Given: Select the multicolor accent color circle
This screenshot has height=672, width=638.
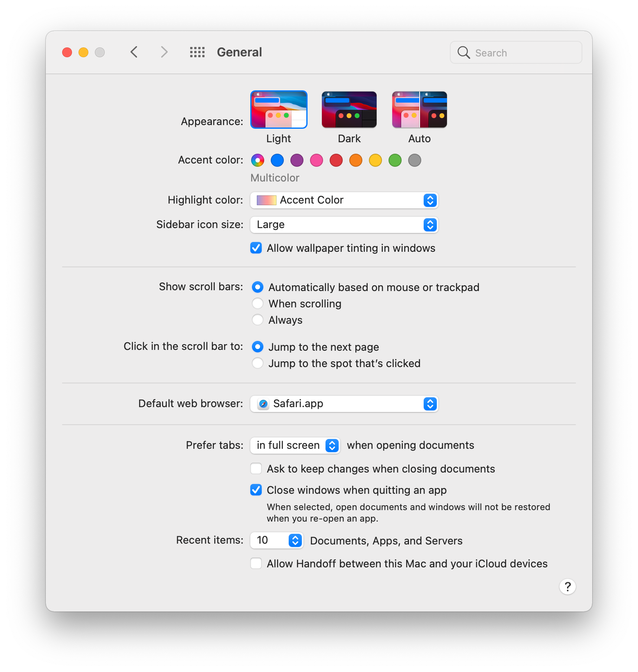Looking at the screenshot, I should [258, 160].
